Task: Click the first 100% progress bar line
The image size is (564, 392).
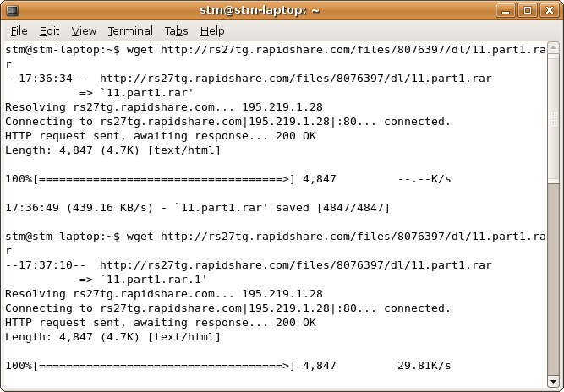Action: pyautogui.click(x=228, y=179)
